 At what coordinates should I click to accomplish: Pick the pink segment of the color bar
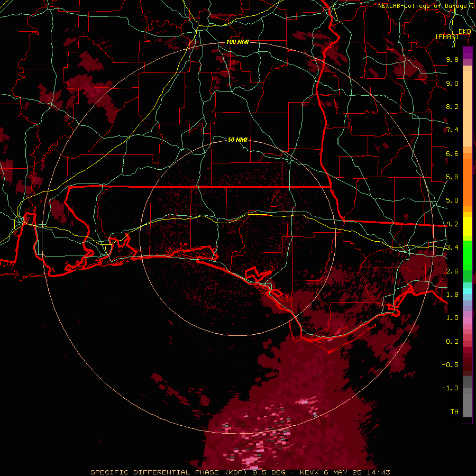coord(467,321)
